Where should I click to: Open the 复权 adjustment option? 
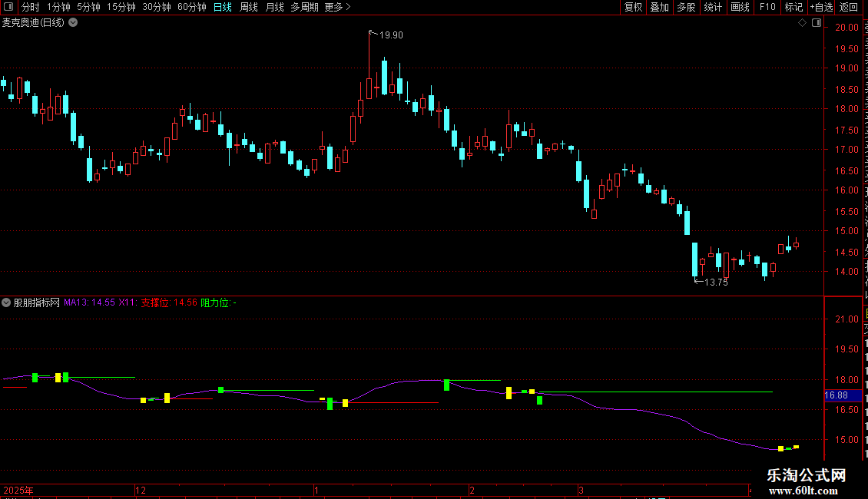coord(633,7)
